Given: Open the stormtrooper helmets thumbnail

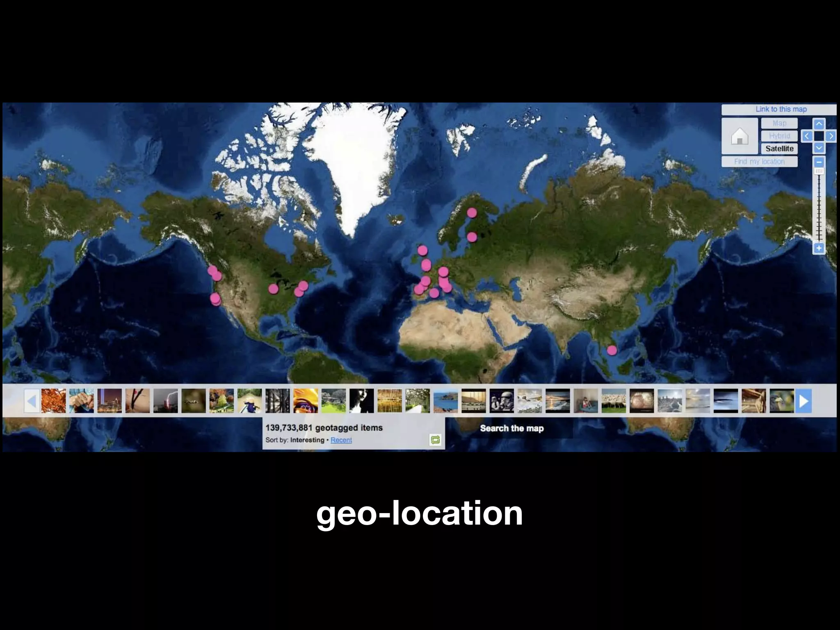Looking at the screenshot, I should 502,401.
